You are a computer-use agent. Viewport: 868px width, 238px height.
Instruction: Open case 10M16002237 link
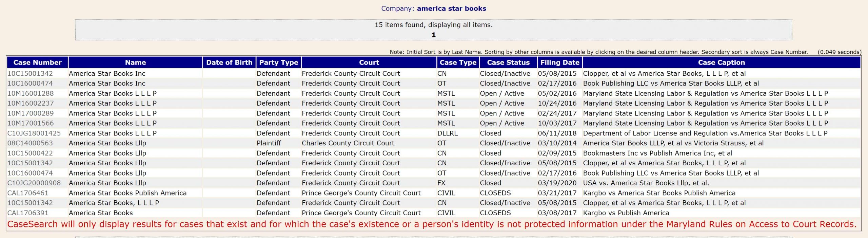click(x=31, y=103)
